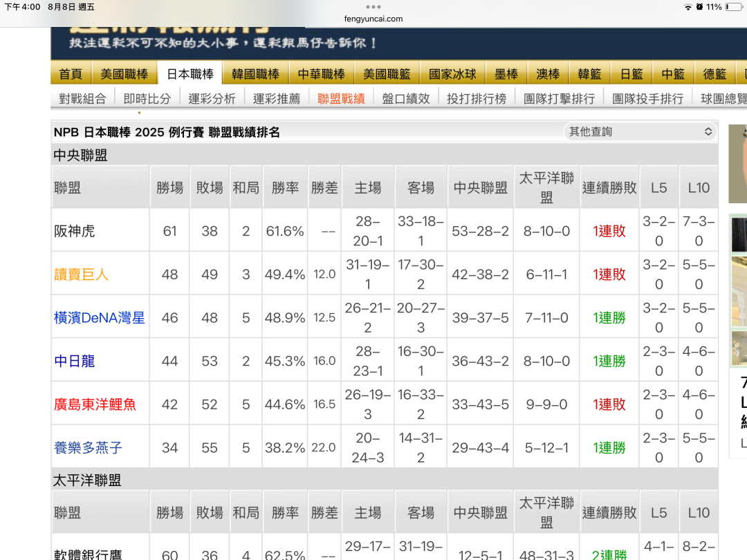Click 38.2% win rate cell
The image size is (747, 560).
(285, 447)
